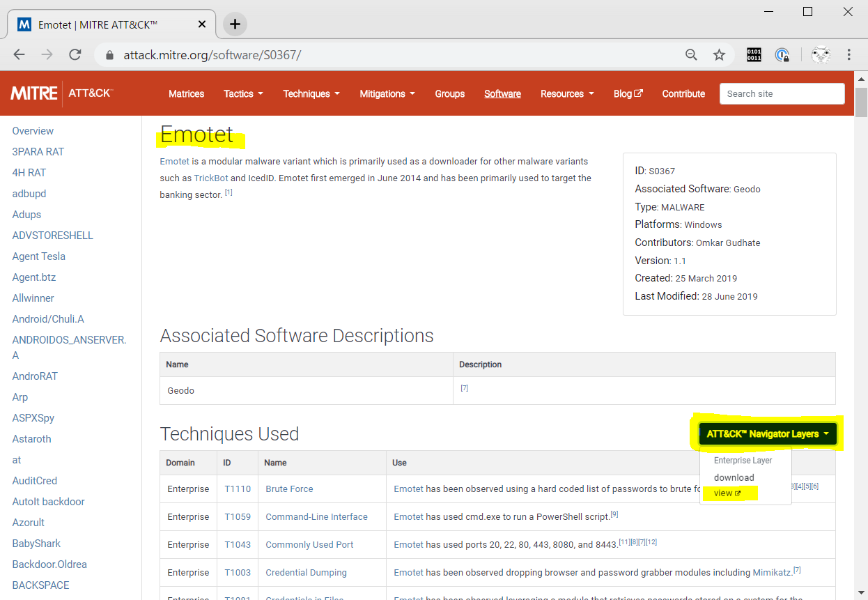Open Allwinner in sidebar
This screenshot has width=868, height=600.
coord(33,298)
